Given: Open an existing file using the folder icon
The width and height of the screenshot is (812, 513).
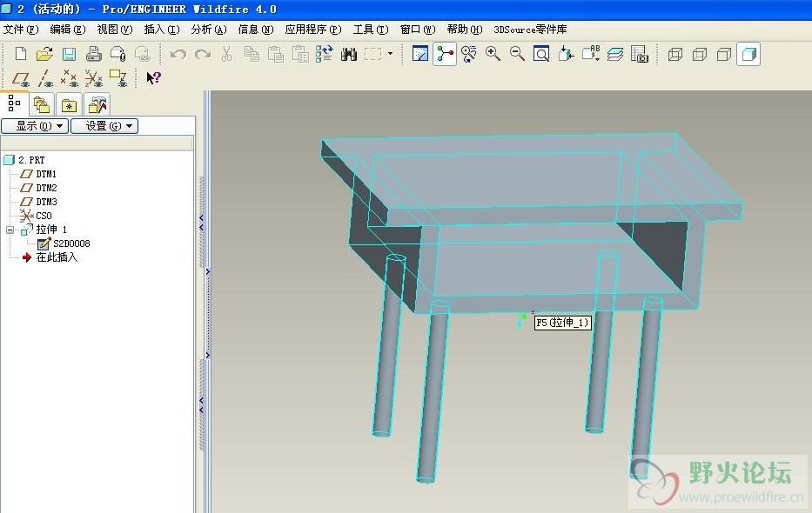Looking at the screenshot, I should pos(44,54).
